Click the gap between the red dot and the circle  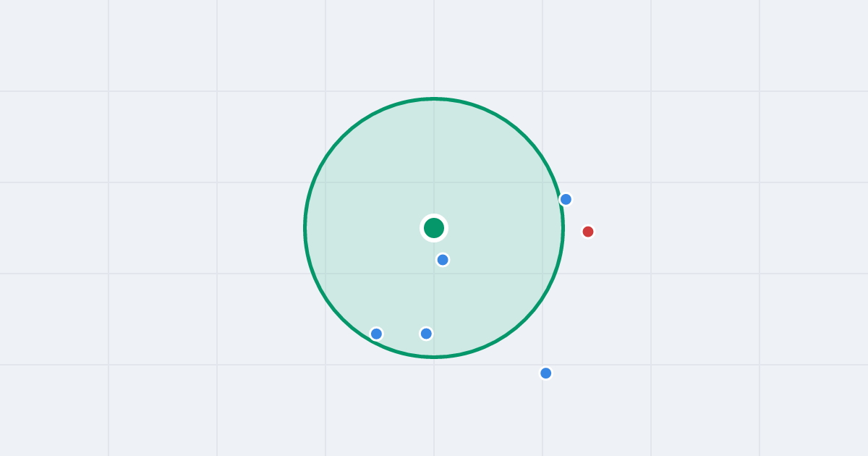(x=572, y=232)
